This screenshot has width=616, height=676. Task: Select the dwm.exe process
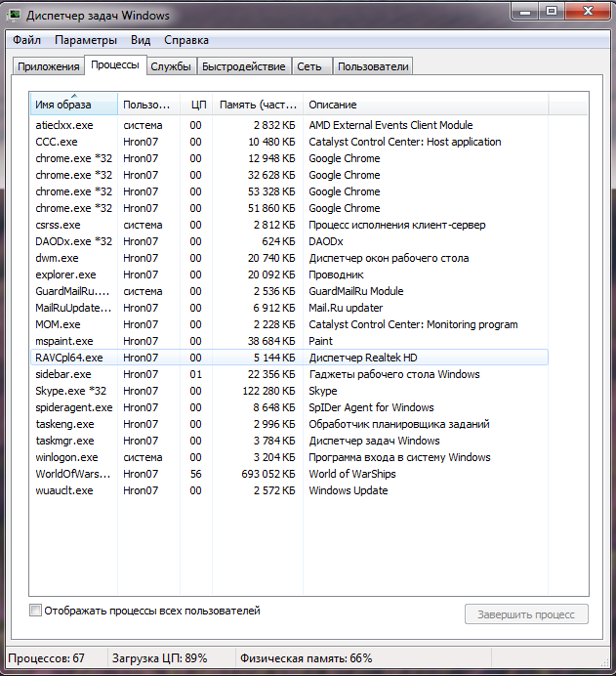tap(289, 258)
